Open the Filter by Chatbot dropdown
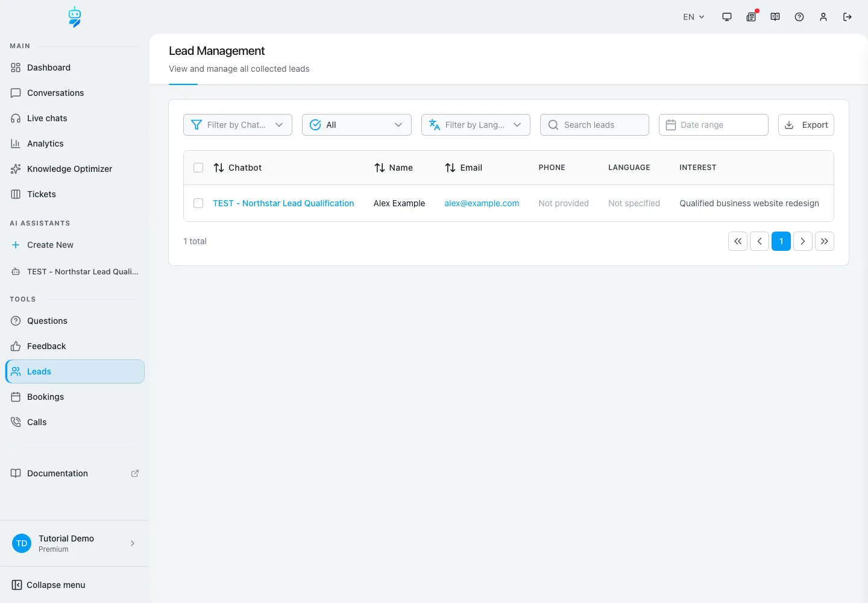 237,125
